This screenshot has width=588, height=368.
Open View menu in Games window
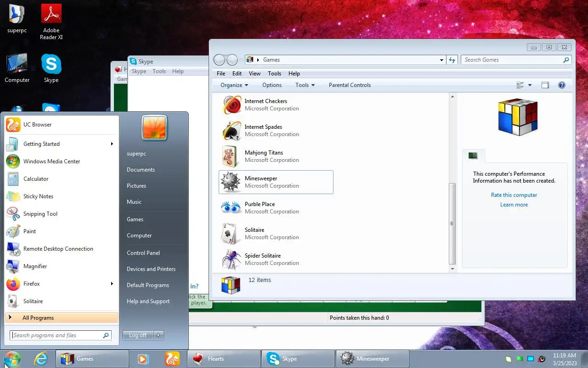[254, 74]
